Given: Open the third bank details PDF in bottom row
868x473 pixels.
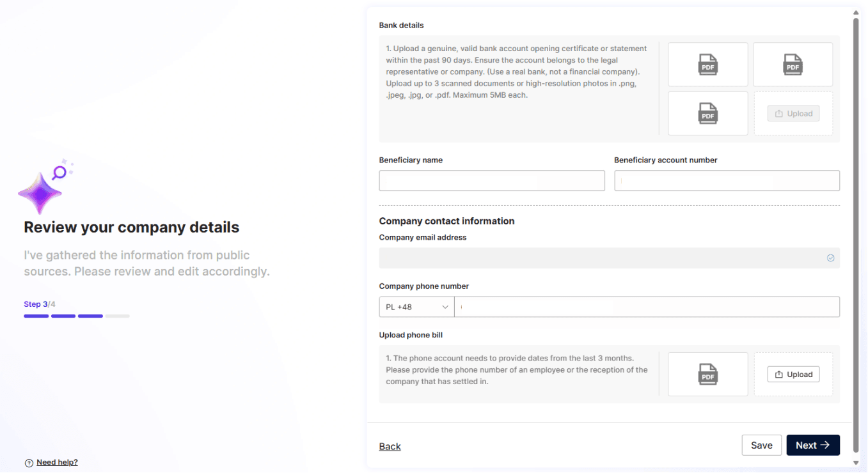Looking at the screenshot, I should 707,113.
